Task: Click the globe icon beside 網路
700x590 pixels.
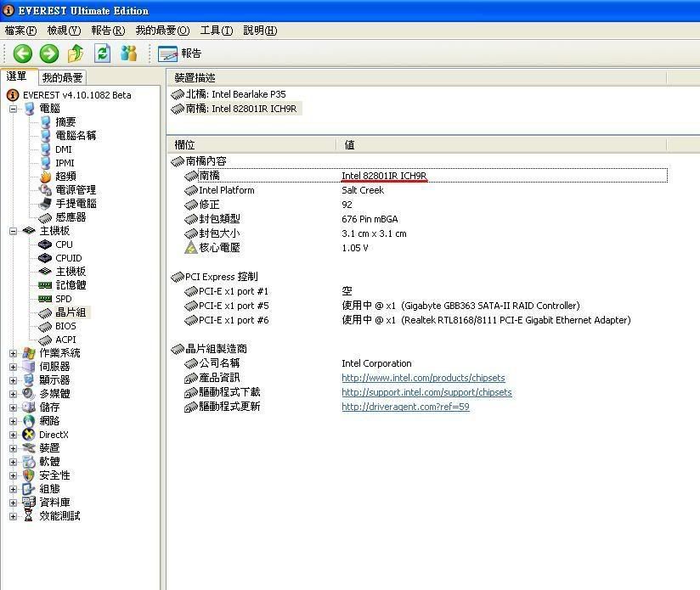Action: pos(29,421)
